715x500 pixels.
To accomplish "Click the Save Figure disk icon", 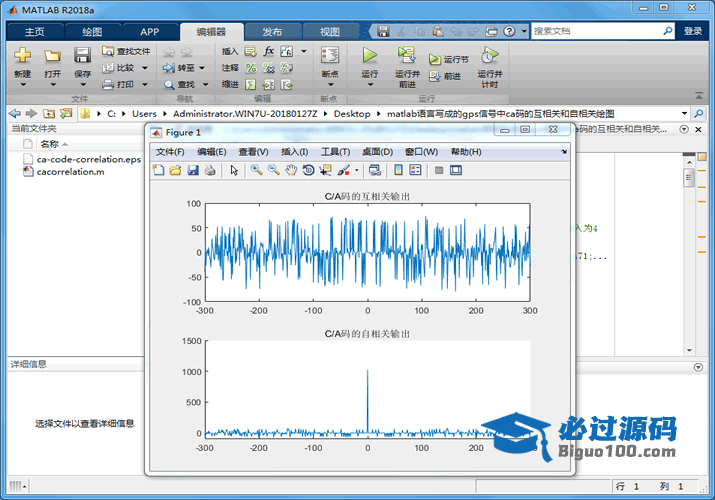I will (193, 170).
